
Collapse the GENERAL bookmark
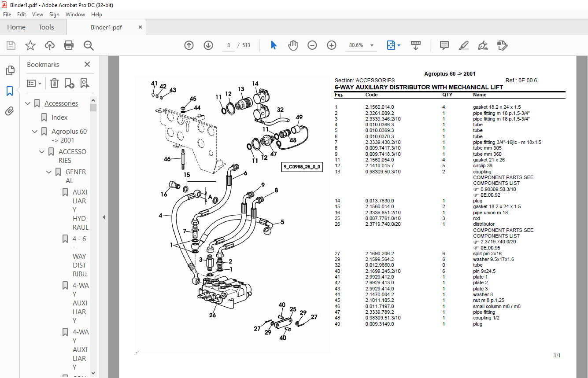pos(49,172)
